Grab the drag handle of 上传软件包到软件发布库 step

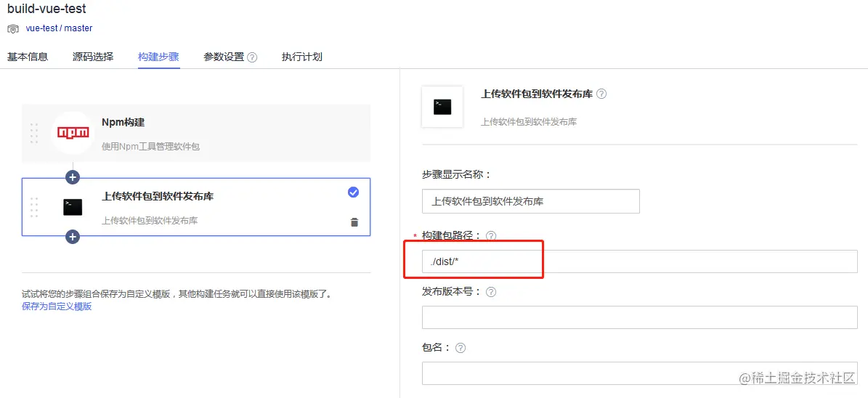point(33,207)
